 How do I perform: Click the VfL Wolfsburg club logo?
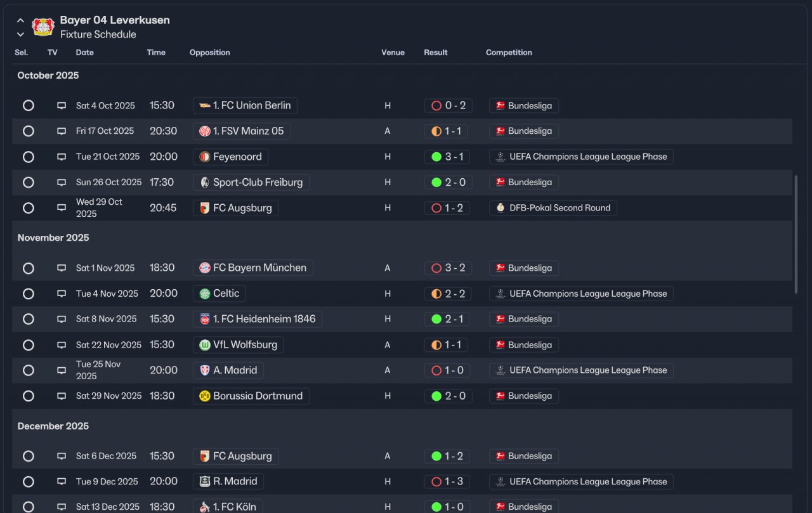point(204,345)
